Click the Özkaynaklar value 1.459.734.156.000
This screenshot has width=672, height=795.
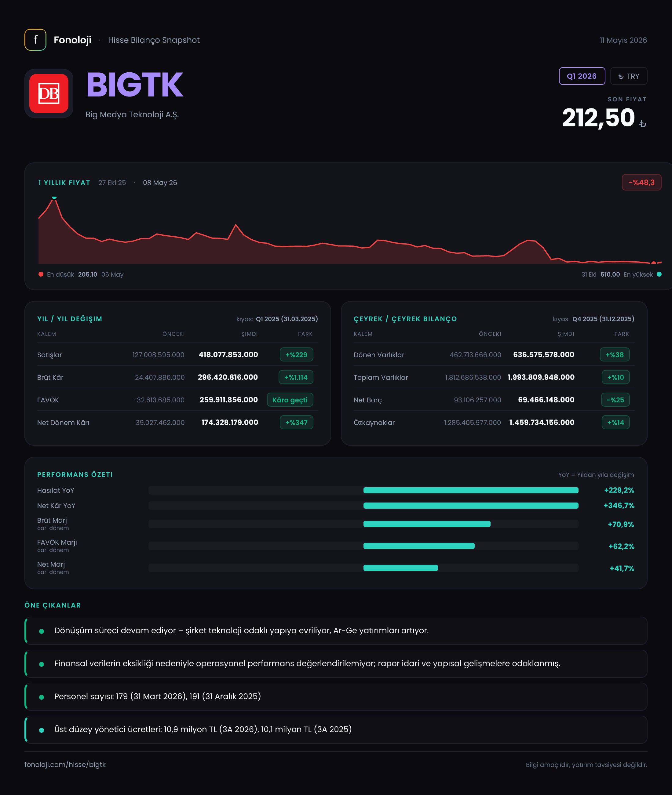click(542, 422)
